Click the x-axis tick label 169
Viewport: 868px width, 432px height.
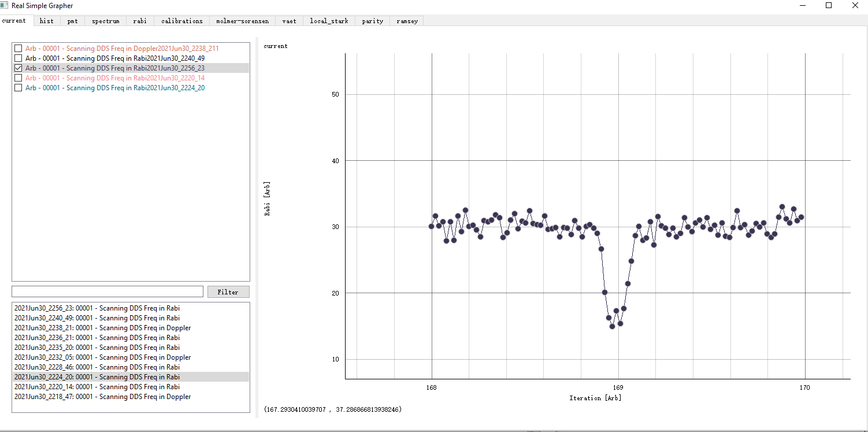[x=618, y=387]
